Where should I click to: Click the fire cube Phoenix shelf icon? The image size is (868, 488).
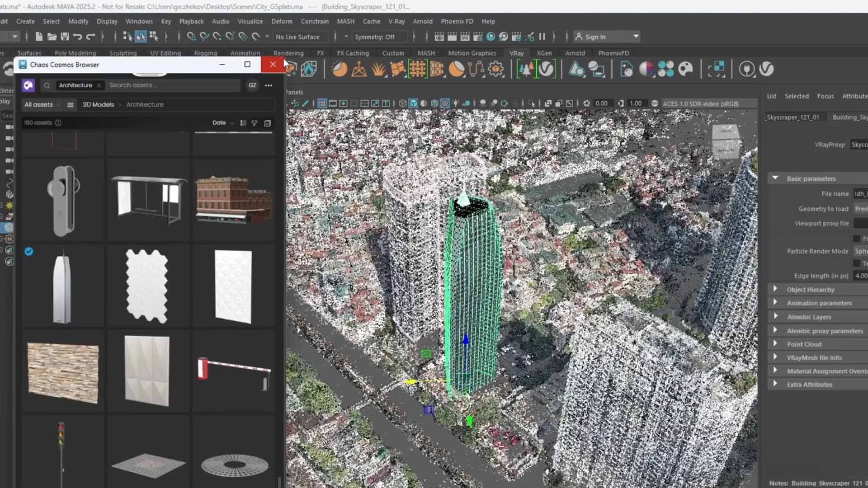coord(309,69)
